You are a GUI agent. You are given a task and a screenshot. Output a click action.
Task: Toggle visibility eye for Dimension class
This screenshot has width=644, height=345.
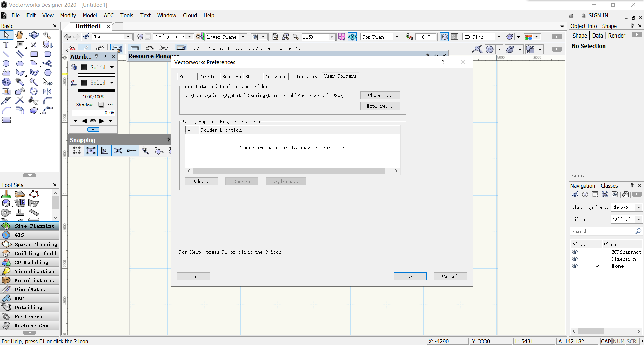[575, 259]
